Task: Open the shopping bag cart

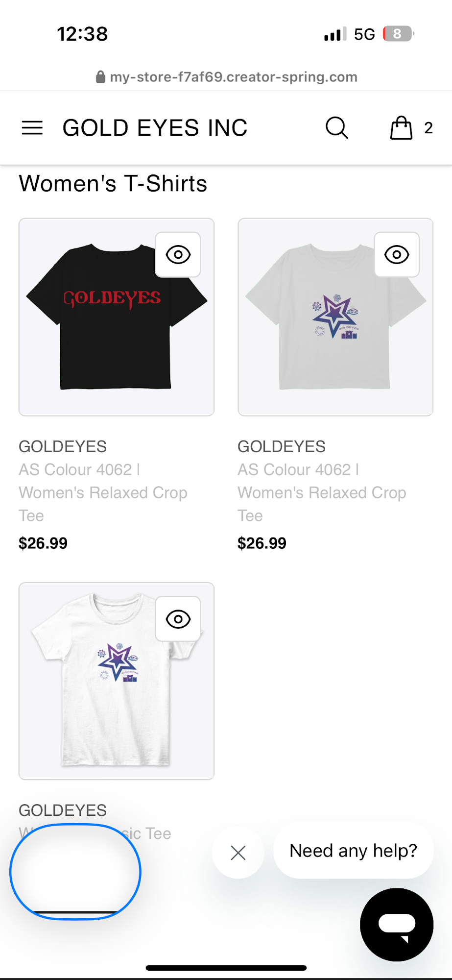Action: click(x=401, y=128)
